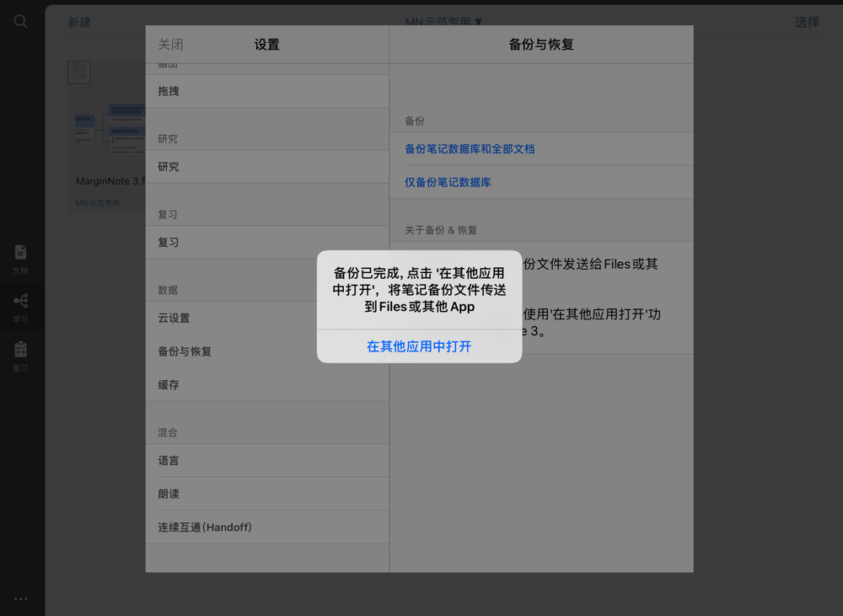Open the 复习 review sidebar icon
Screen dimensions: 843x616
tap(20, 356)
